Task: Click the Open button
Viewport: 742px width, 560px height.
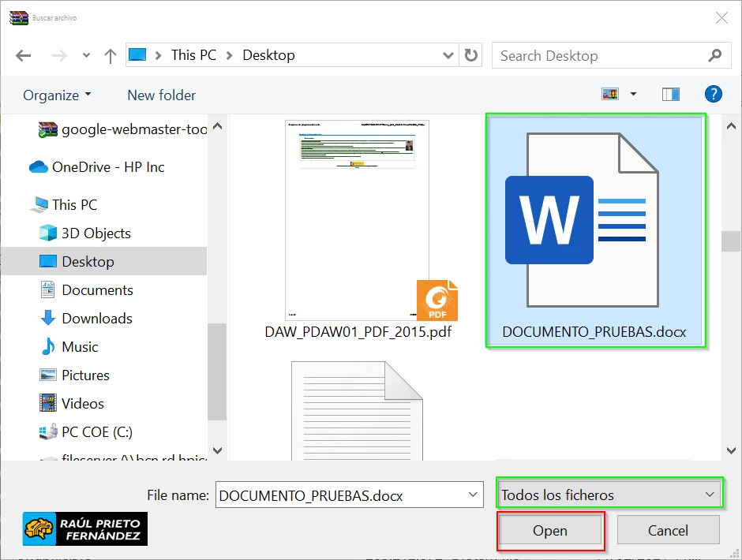Action: coord(550,530)
